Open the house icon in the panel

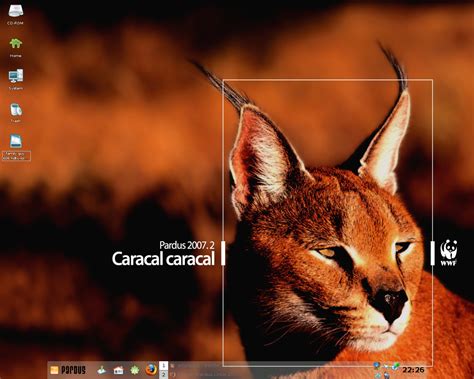[118, 370]
